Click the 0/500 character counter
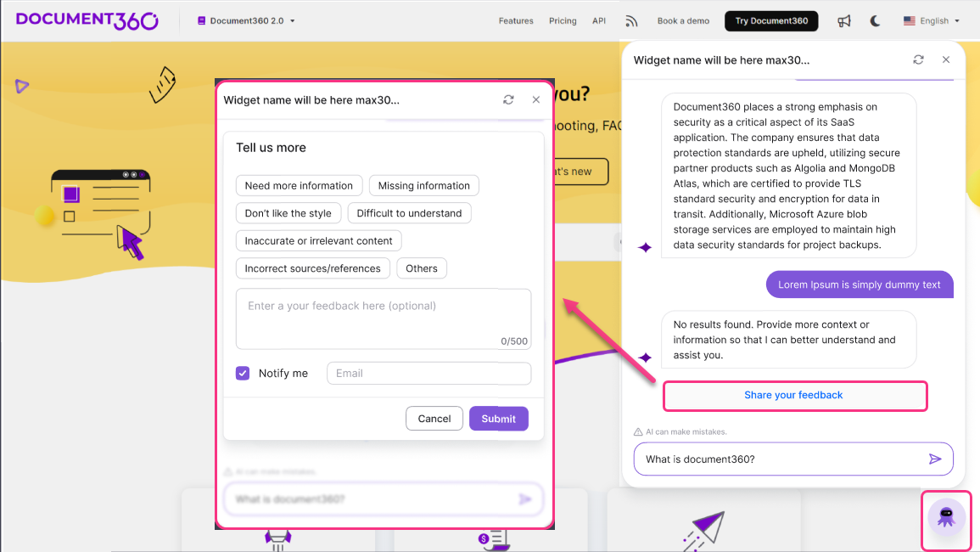Viewport: 980px width, 552px height. pos(513,341)
